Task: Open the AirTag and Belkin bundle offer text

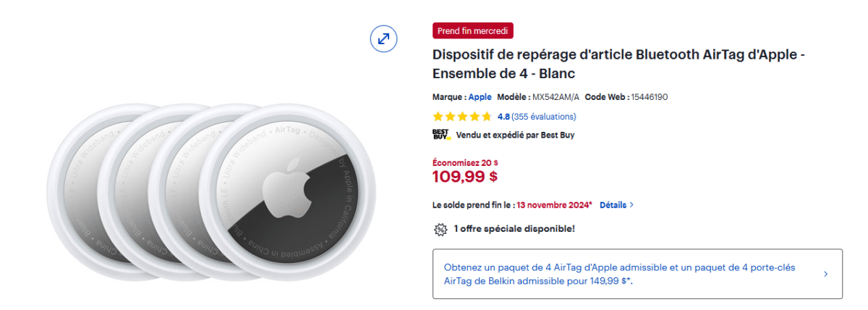Action: coord(619,274)
